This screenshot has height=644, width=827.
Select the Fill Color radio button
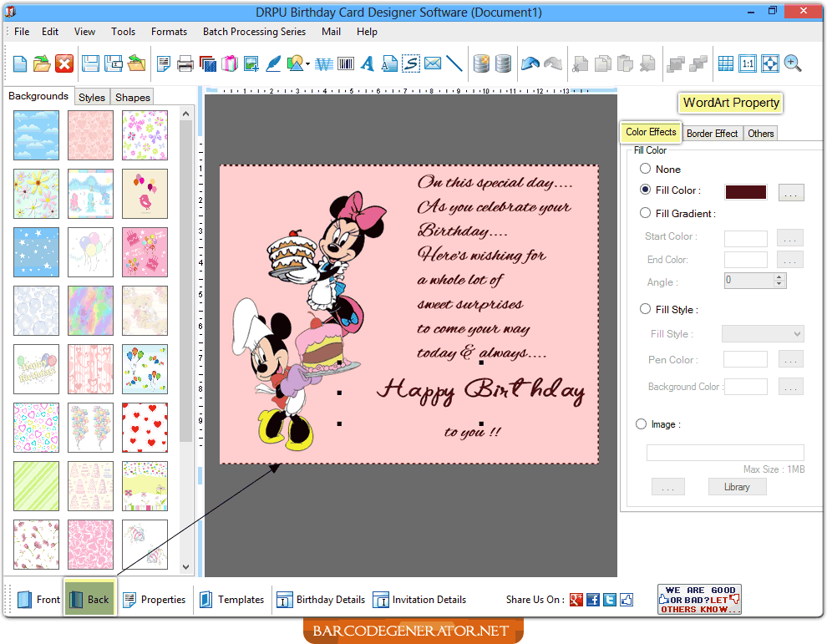(x=645, y=190)
